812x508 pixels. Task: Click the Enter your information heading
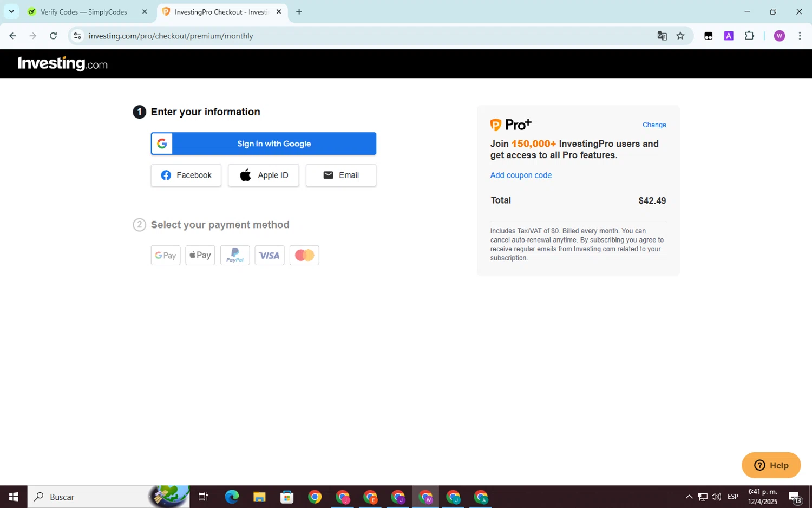point(205,112)
